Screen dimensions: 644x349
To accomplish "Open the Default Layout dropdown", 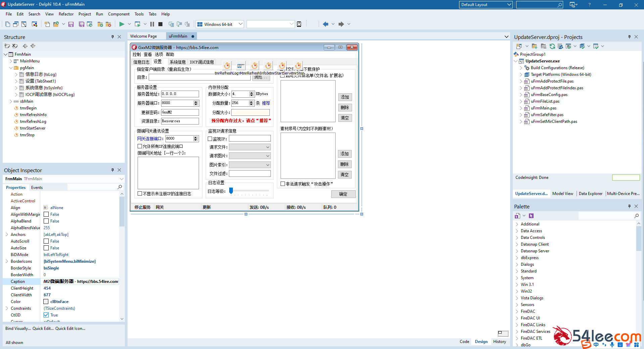I will coord(509,5).
